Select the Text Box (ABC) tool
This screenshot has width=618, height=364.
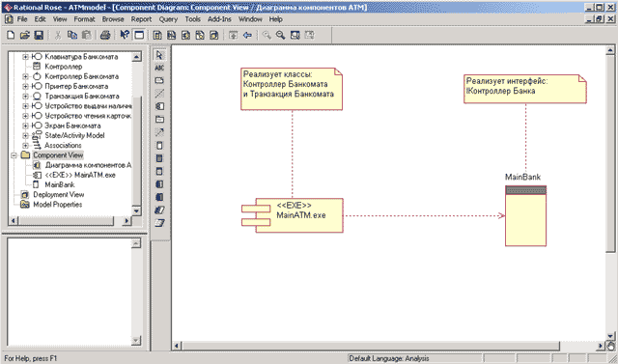point(159,68)
